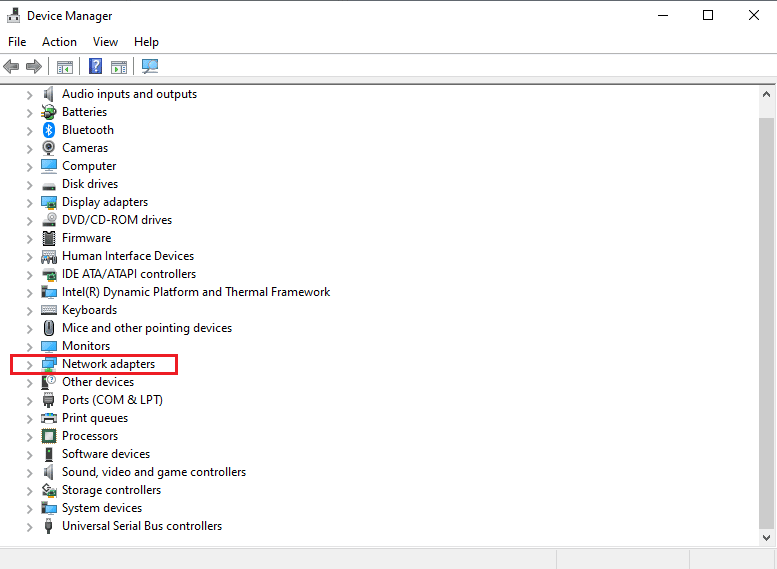Click the Display adapters icon
Viewport: 777px width, 569px height.
49,202
